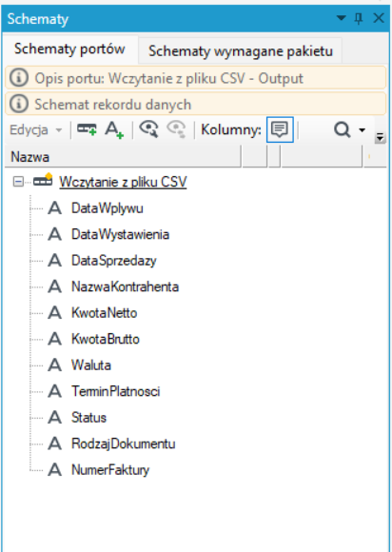
Task: Click the magnifier search icon
Action: 342,129
